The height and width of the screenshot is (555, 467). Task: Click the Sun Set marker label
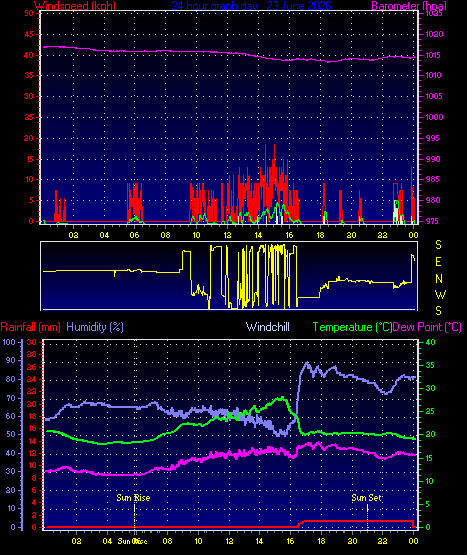[x=366, y=498]
